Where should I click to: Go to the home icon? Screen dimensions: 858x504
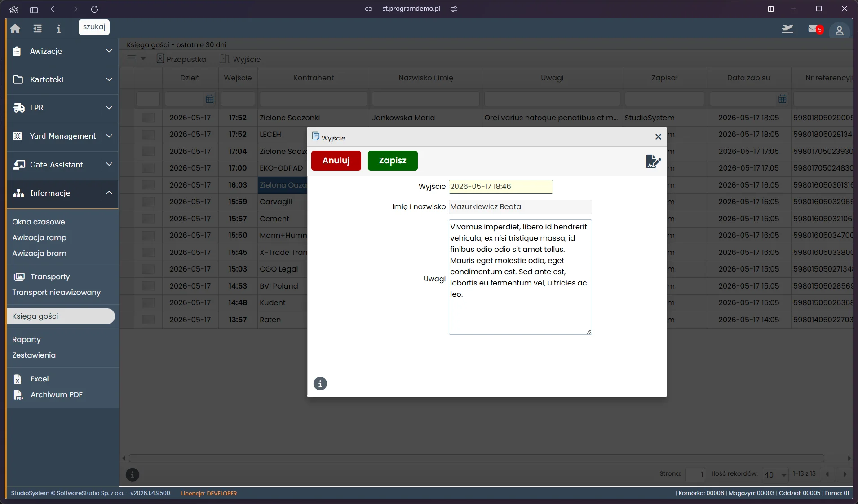(x=15, y=29)
